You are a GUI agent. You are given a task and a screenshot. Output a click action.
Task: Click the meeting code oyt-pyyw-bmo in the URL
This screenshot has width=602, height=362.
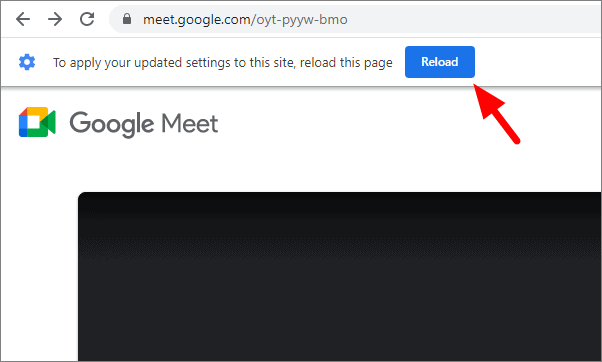click(x=302, y=20)
